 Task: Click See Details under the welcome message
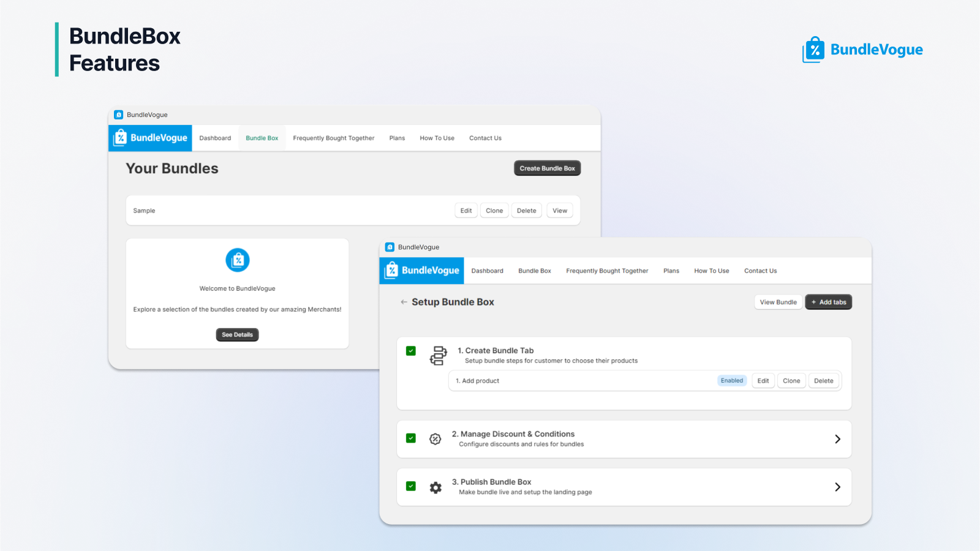[237, 334]
